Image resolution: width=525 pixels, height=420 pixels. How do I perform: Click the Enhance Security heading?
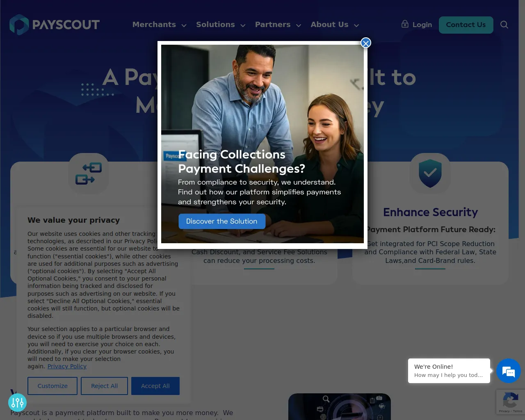[x=430, y=212]
